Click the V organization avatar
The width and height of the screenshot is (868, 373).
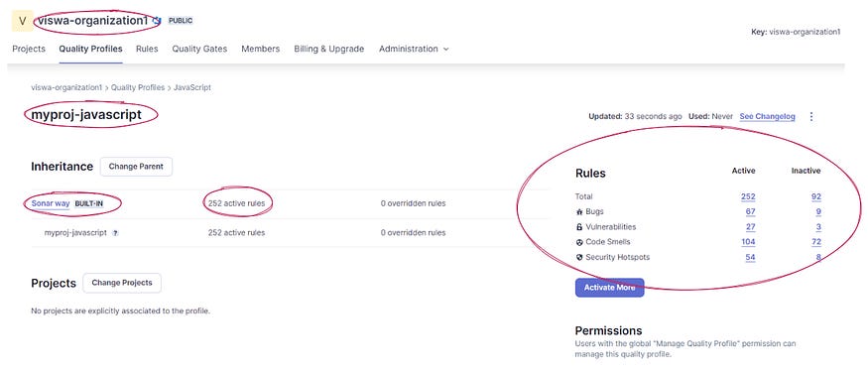point(22,21)
